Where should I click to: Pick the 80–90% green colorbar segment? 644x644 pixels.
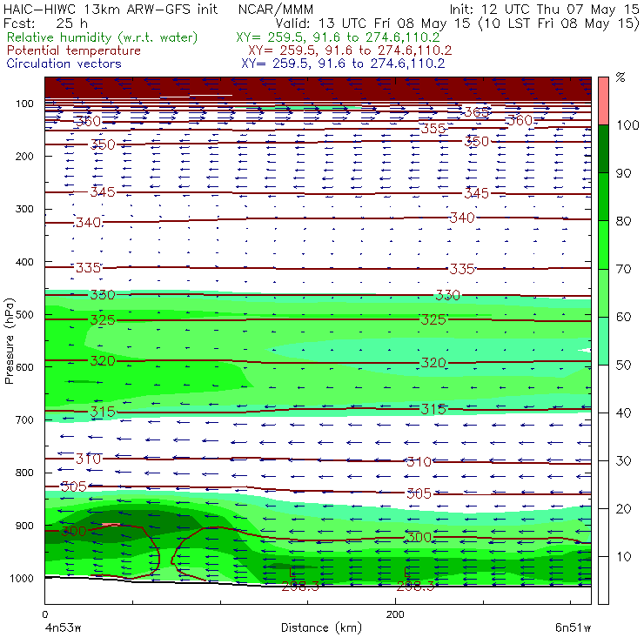[603, 197]
